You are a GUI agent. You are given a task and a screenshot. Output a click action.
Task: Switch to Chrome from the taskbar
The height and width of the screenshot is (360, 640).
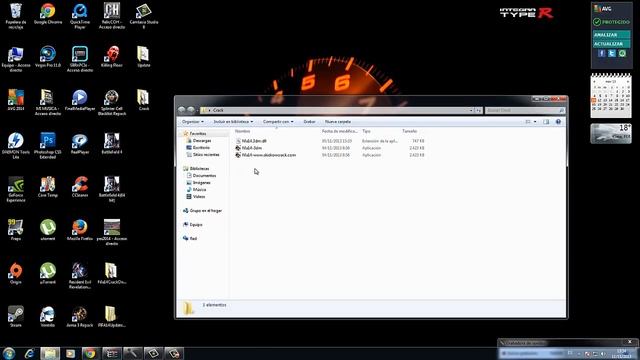coord(90,353)
